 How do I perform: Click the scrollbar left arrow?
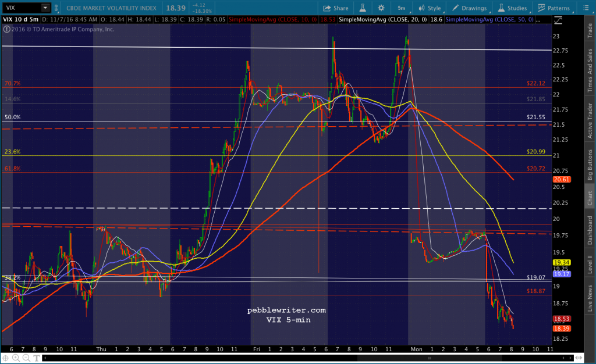[x=45, y=358]
